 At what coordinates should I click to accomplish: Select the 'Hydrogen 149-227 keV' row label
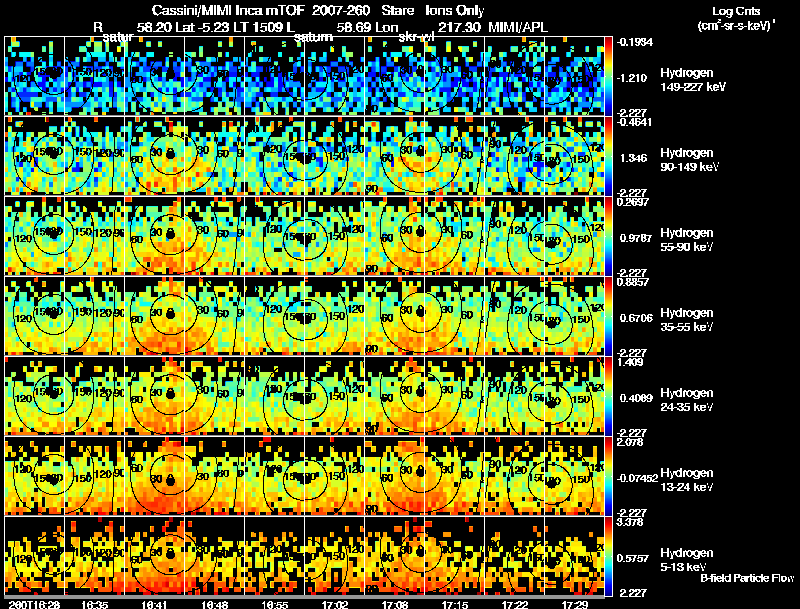pos(692,80)
